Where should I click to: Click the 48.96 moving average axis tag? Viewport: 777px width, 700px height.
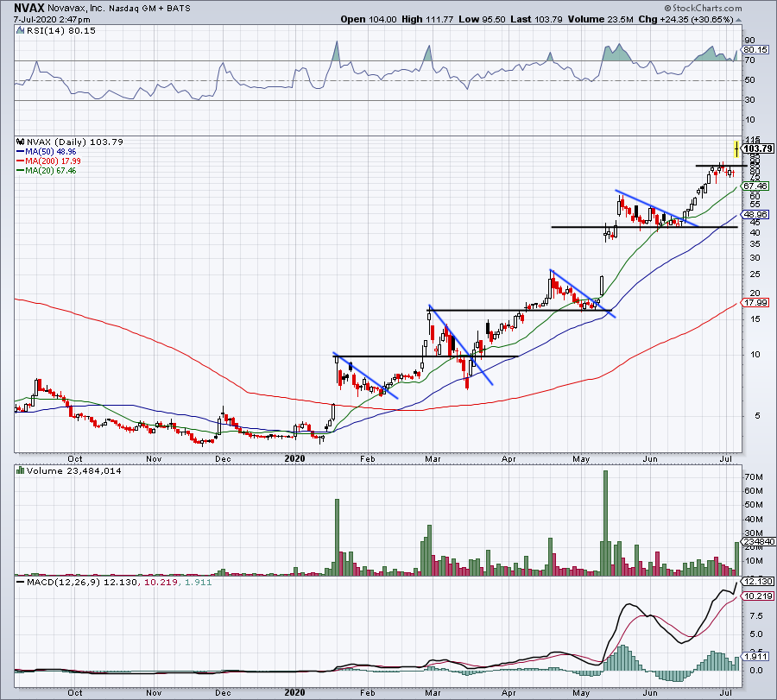click(x=755, y=215)
